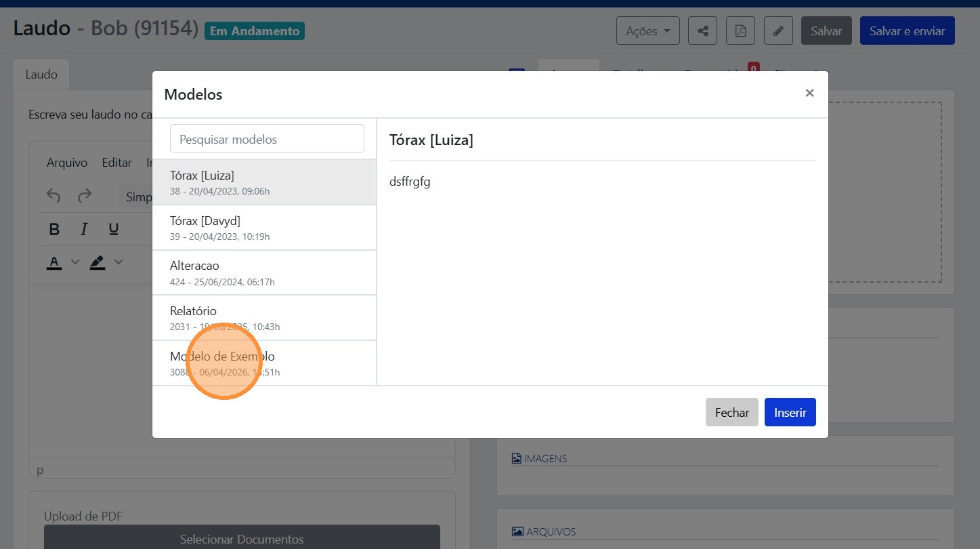Toggle underline formatting
Screen dimensions: 980x549
[114, 229]
